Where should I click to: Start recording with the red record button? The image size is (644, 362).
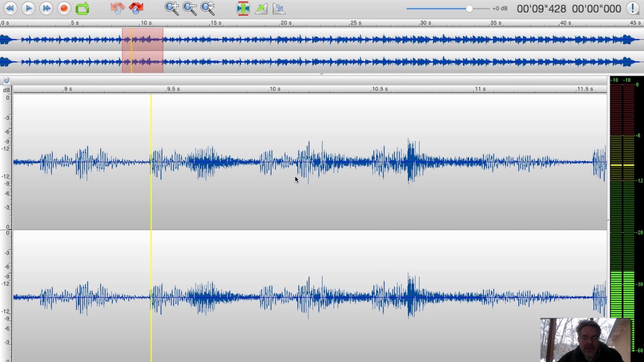[x=64, y=8]
